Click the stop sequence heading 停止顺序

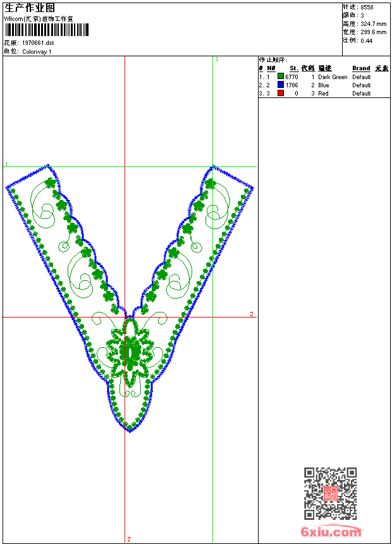[273, 60]
